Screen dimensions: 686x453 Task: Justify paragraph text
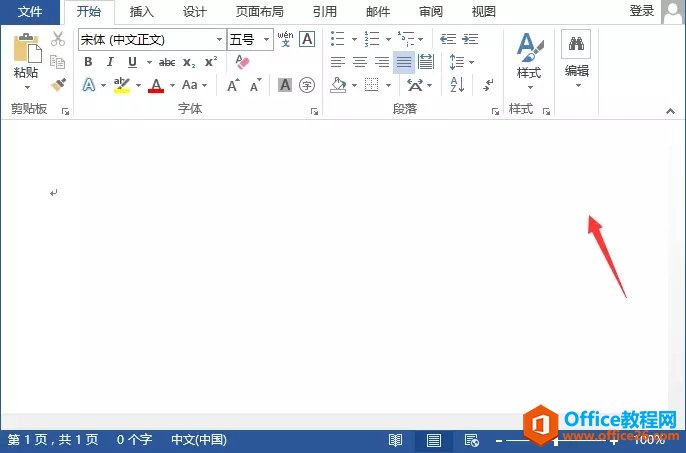click(x=404, y=62)
